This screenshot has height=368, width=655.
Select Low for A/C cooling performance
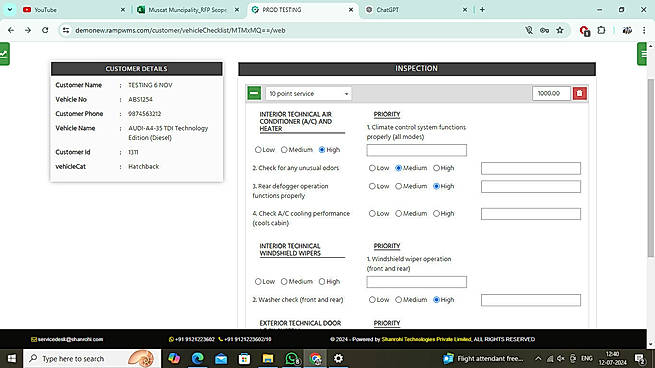coord(372,213)
